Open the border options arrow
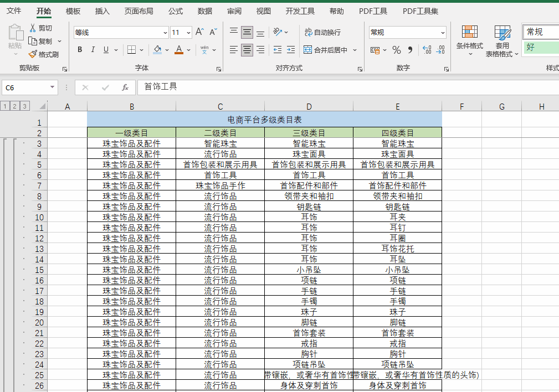This screenshot has width=559, height=392. coord(141,50)
